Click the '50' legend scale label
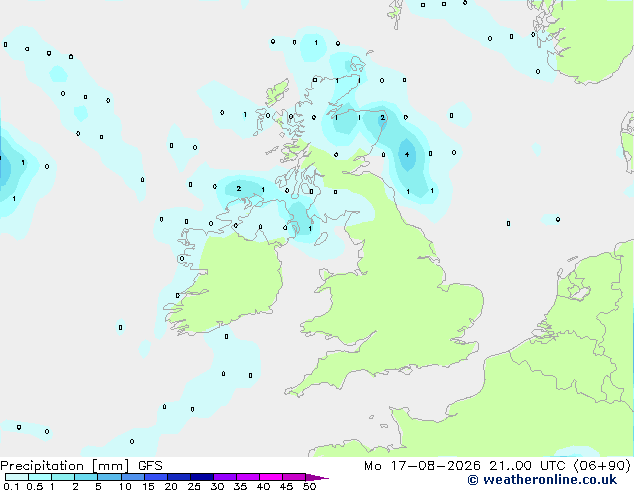This screenshot has width=634, height=490. point(310,486)
